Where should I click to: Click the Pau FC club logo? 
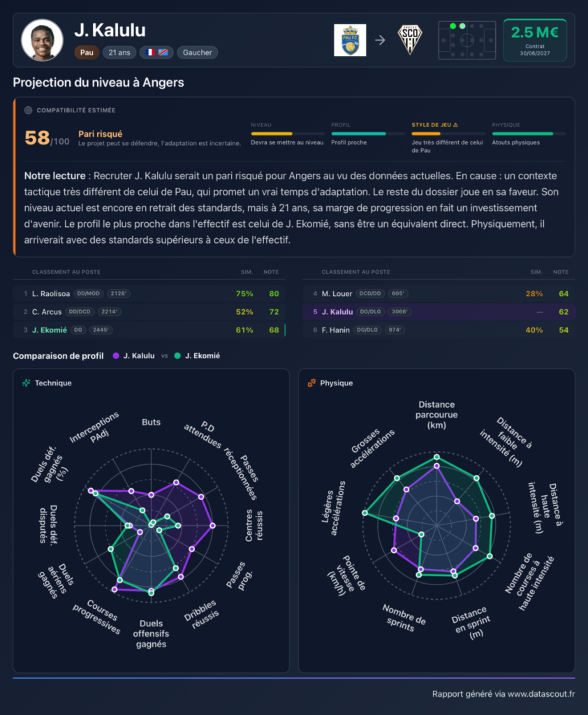pyautogui.click(x=350, y=40)
